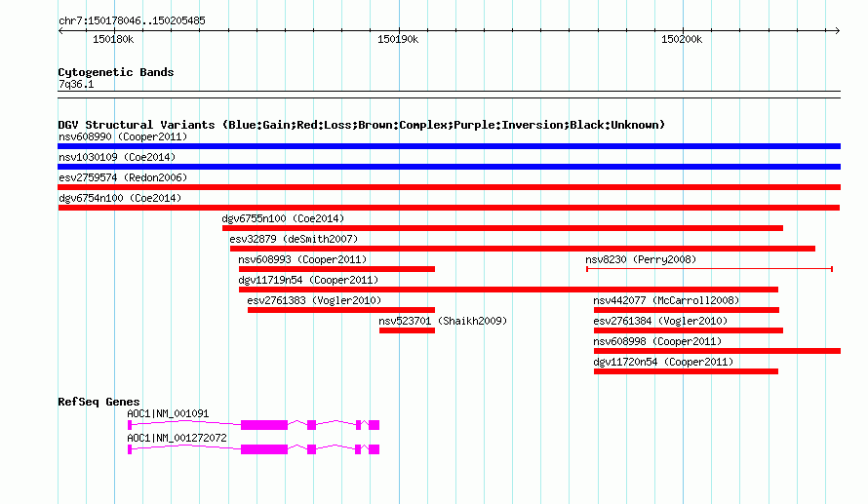Image resolution: width=868 pixels, height=504 pixels.
Task: Select the esv32879 (deSmith2007) label
Action: pos(294,239)
